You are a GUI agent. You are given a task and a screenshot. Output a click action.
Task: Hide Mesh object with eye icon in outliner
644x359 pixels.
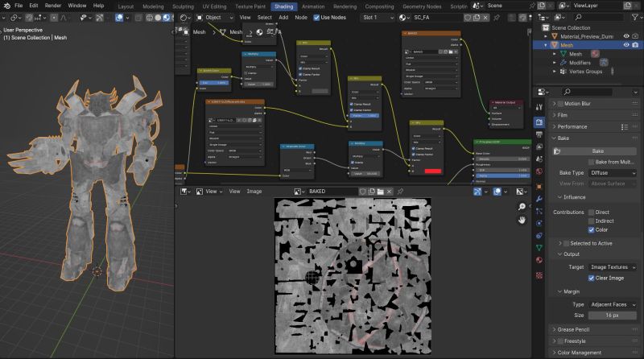626,45
